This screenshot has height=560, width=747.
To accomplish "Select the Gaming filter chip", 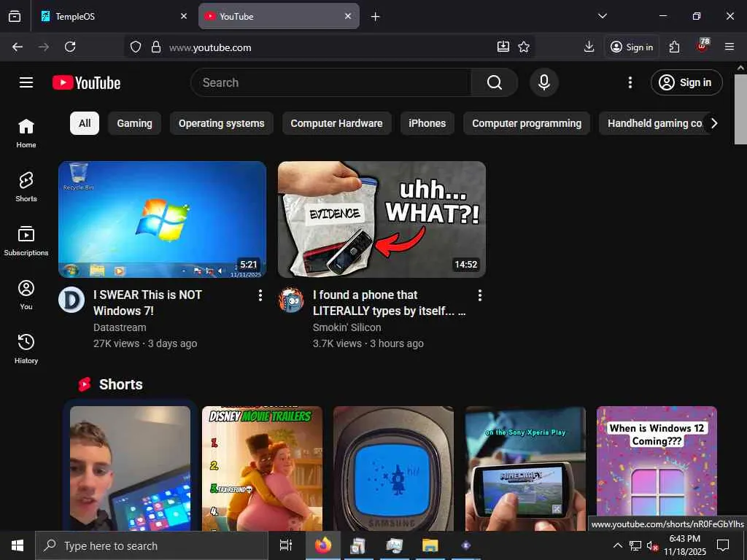I will point(134,123).
